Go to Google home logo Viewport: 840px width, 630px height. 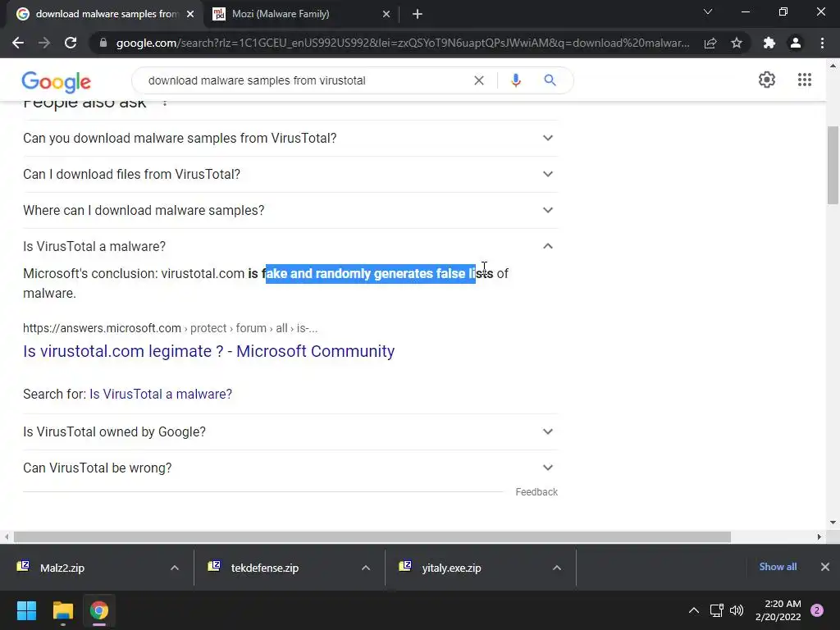[57, 81]
